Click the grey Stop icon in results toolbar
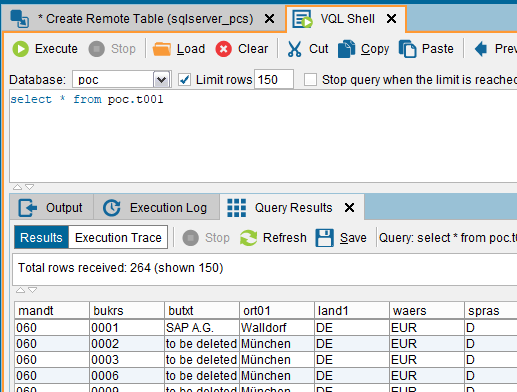This screenshot has height=392, width=517. pos(191,238)
